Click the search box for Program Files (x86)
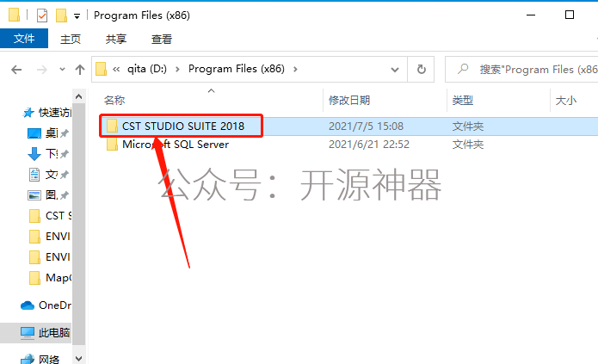 click(x=521, y=69)
